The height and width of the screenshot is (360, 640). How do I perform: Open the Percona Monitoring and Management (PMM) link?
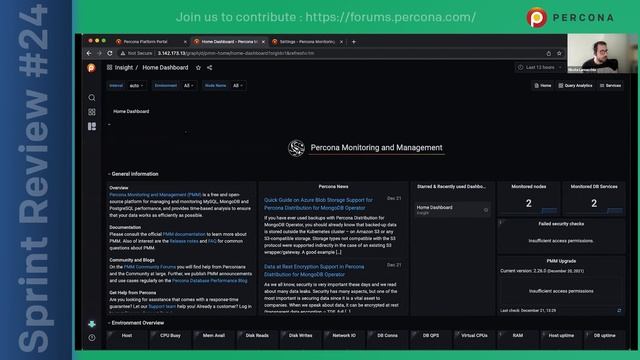155,195
